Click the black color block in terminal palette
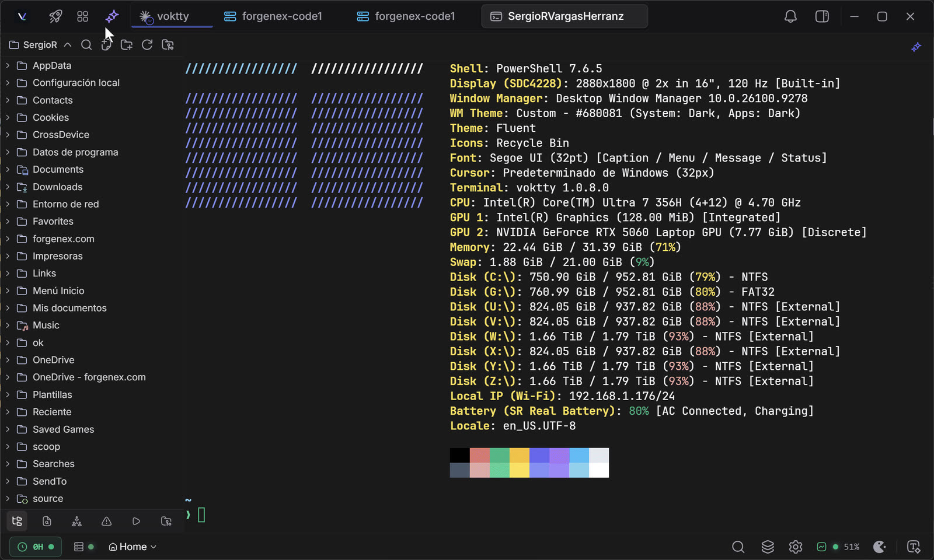 [x=460, y=455]
